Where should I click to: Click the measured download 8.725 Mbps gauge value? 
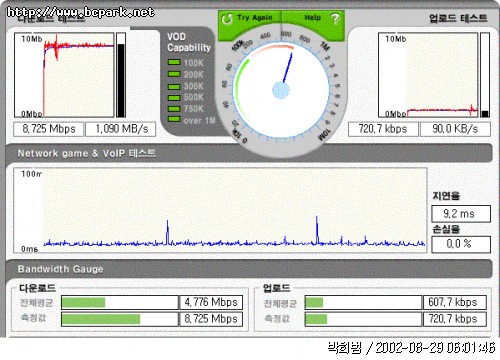[211, 319]
